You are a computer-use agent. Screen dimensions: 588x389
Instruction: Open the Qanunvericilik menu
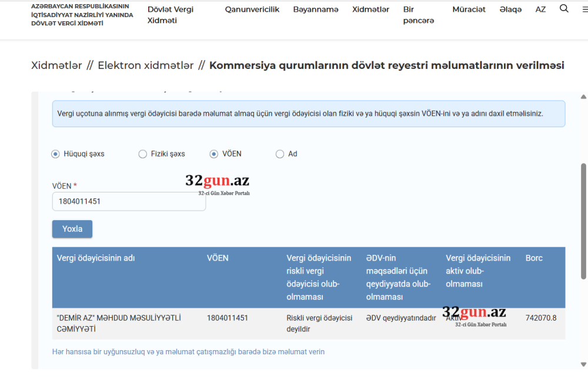pyautogui.click(x=252, y=9)
